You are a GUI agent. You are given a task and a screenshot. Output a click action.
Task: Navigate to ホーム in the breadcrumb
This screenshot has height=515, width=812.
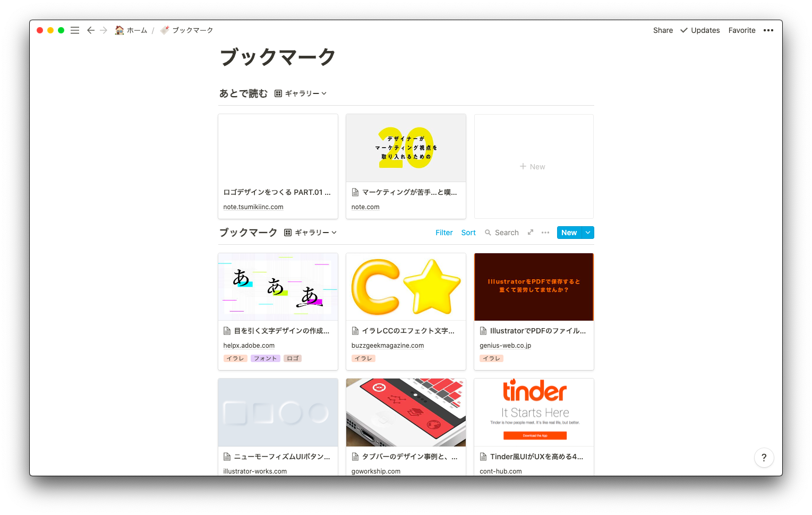tap(131, 30)
